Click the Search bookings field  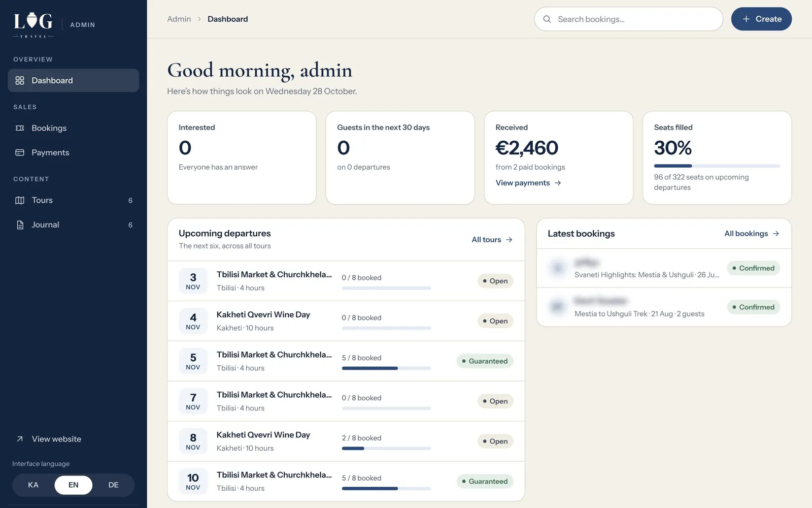[x=628, y=19]
